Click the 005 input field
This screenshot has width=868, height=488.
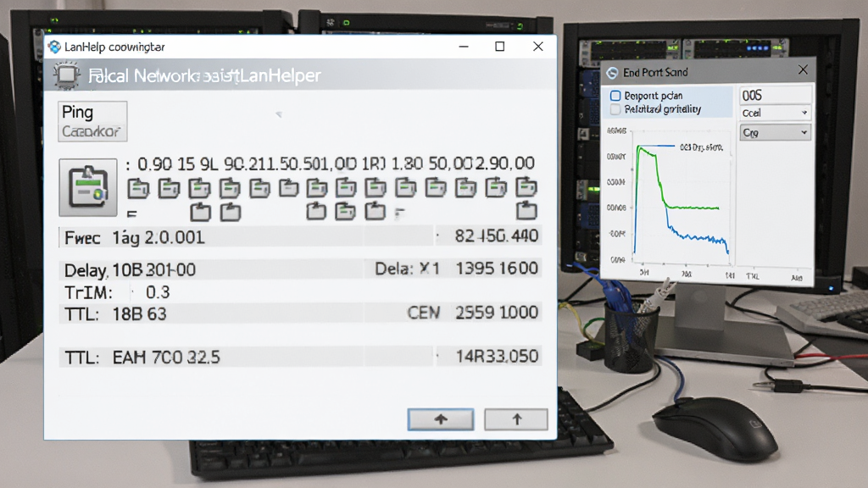click(x=775, y=95)
